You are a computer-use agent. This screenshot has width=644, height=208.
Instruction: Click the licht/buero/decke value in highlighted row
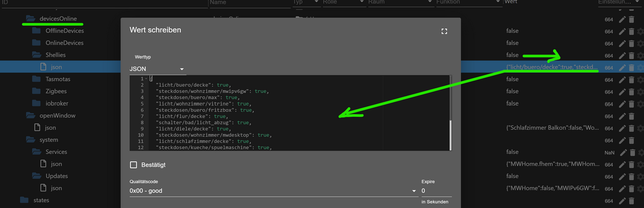click(552, 67)
